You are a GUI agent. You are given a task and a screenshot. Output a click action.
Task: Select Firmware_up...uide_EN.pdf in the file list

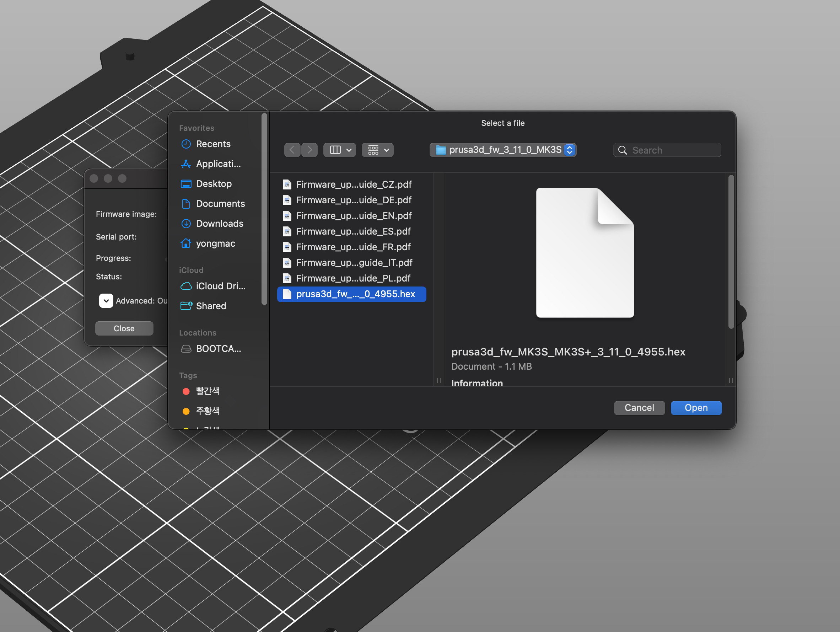(353, 216)
